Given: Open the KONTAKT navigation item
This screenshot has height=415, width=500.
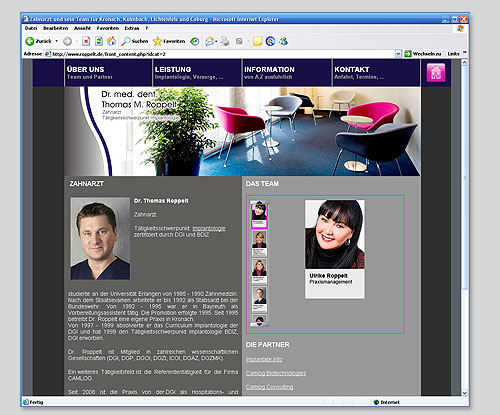Looking at the screenshot, I should pyautogui.click(x=376, y=73).
